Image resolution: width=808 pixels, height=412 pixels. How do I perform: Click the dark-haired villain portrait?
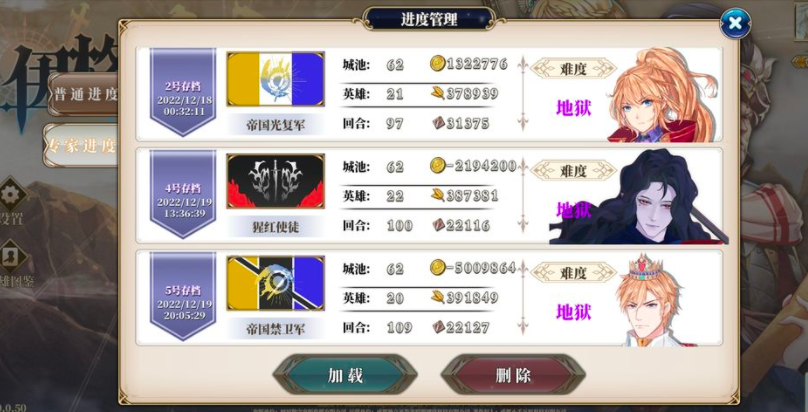pyautogui.click(x=639, y=197)
